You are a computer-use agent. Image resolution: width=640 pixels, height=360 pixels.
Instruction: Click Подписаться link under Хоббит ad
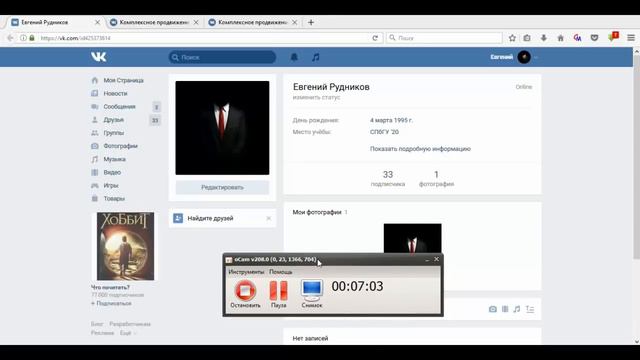coord(111,303)
